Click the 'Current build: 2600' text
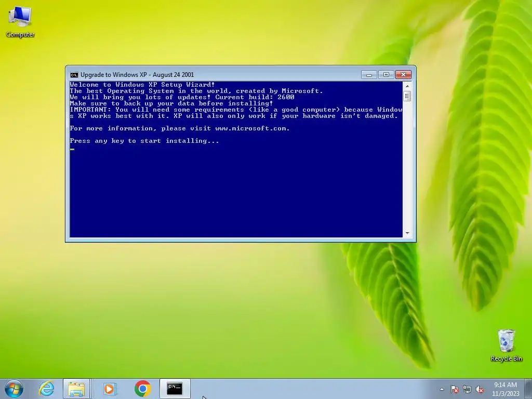The width and height of the screenshot is (532, 399). 255,97
